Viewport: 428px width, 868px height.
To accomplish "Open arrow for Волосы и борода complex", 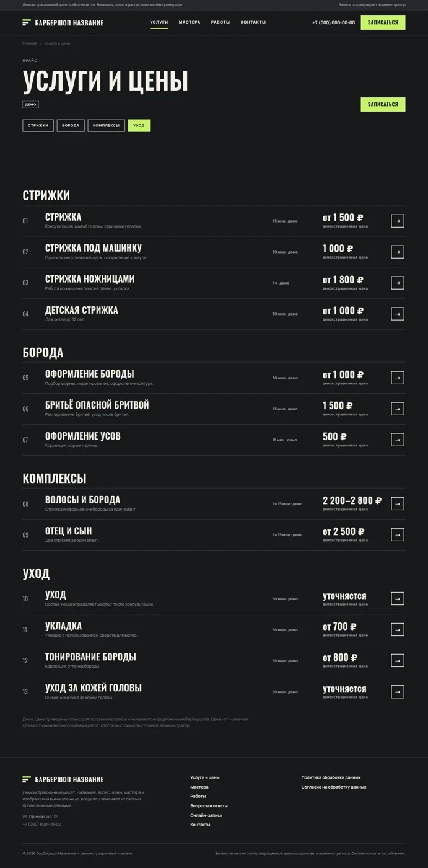I will click(x=398, y=503).
